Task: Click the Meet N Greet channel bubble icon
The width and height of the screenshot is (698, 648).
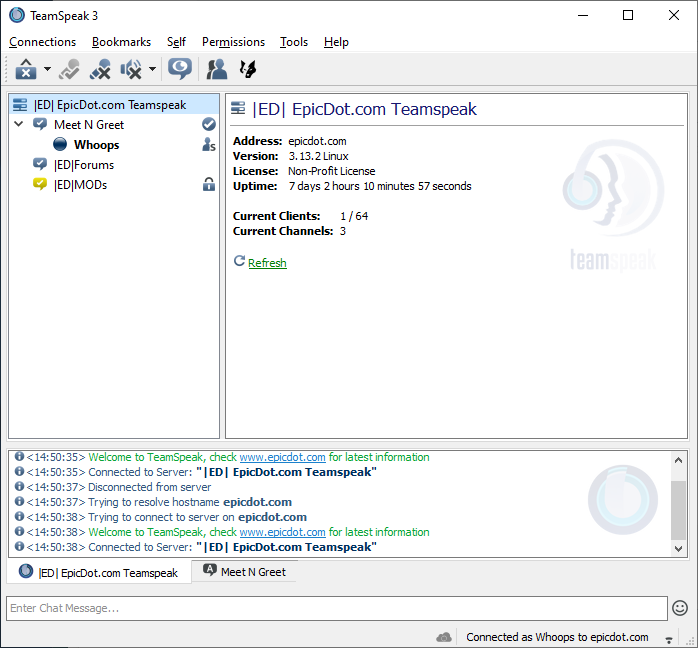Action: coord(40,124)
